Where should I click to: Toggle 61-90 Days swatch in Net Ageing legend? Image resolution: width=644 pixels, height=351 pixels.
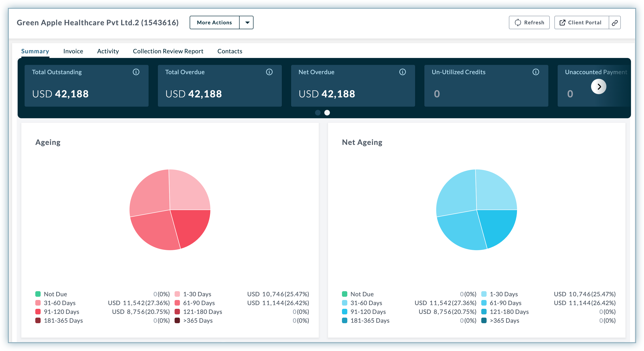coord(484,303)
